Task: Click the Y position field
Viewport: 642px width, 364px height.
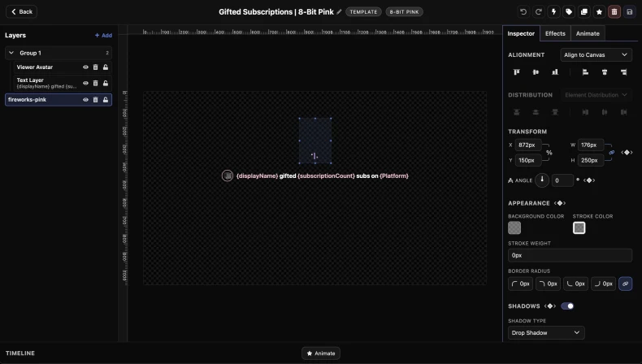Action: (x=527, y=160)
